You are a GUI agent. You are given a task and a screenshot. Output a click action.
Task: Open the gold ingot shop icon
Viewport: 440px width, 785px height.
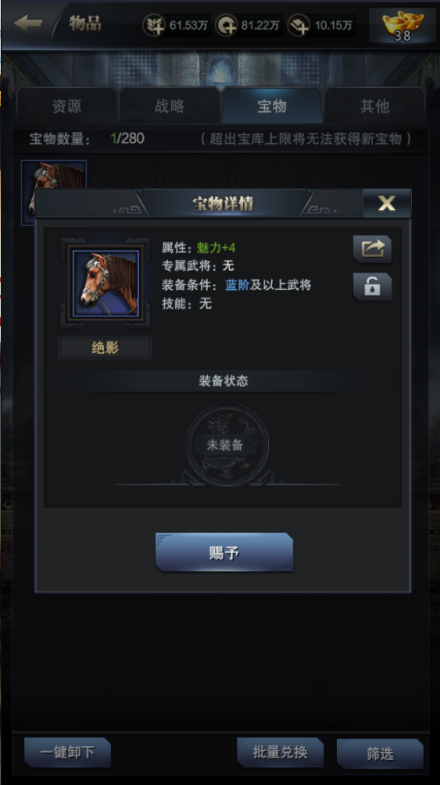pyautogui.click(x=401, y=25)
